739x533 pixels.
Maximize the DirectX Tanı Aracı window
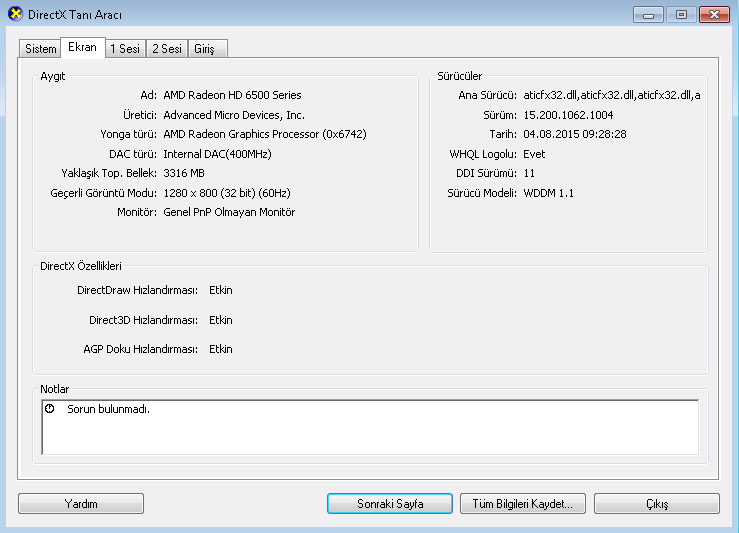681,15
